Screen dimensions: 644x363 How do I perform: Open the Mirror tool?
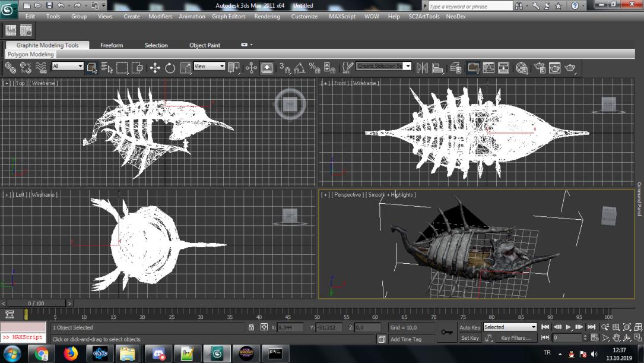pyautogui.click(x=422, y=68)
